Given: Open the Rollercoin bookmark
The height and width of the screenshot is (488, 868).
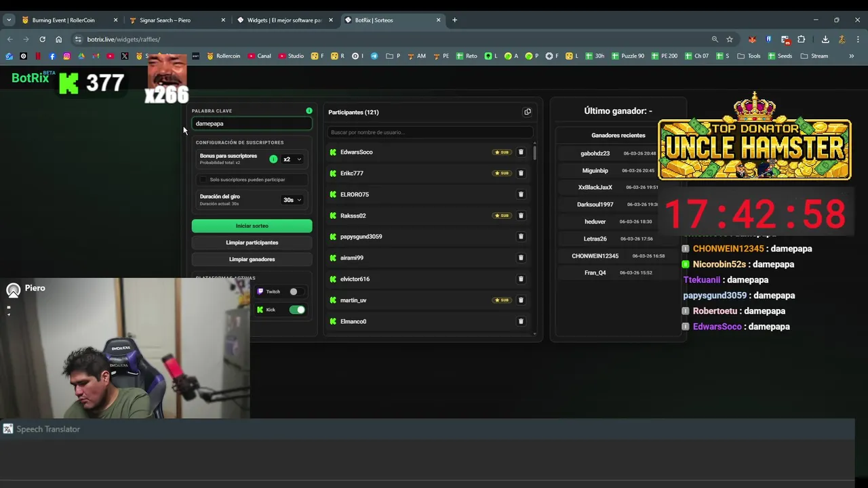Looking at the screenshot, I should click(x=224, y=56).
